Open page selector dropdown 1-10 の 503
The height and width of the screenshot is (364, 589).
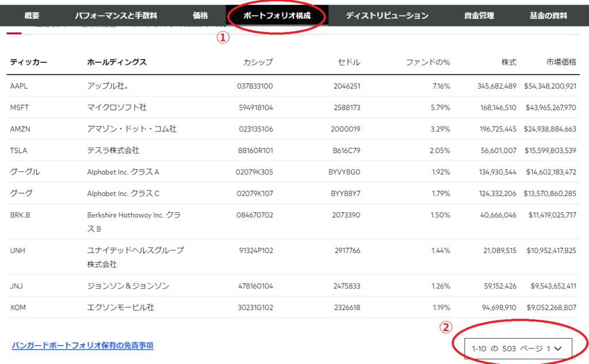pyautogui.click(x=518, y=348)
